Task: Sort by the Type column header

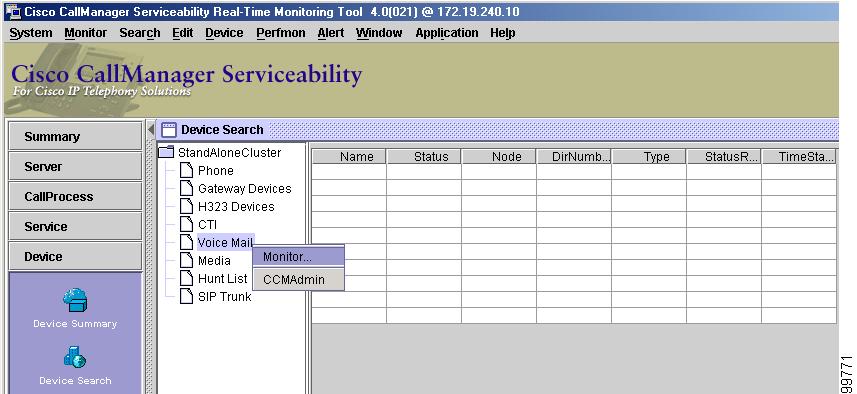Action: point(649,157)
